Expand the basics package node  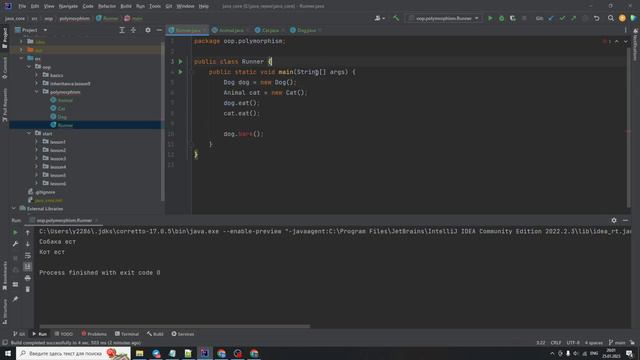click(x=37, y=75)
